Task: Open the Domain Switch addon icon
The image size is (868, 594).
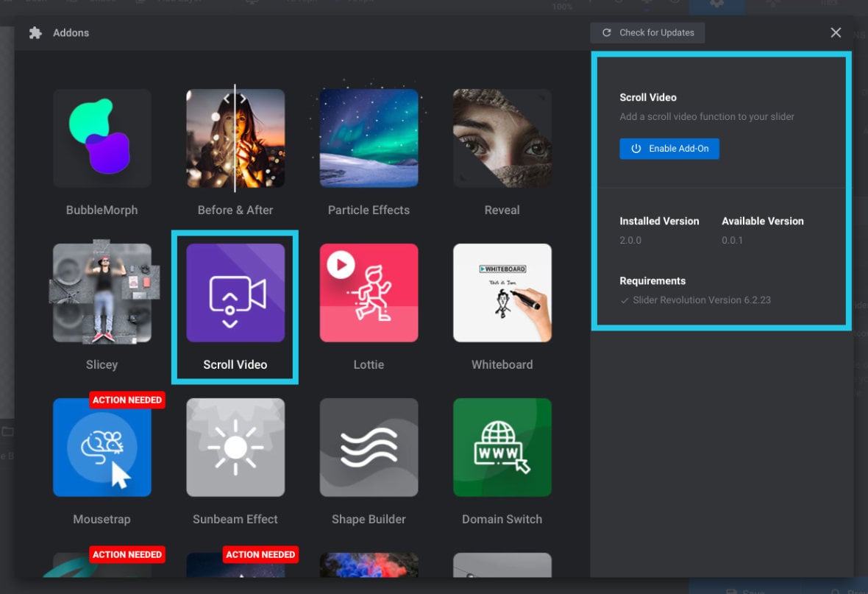Action: pos(502,448)
